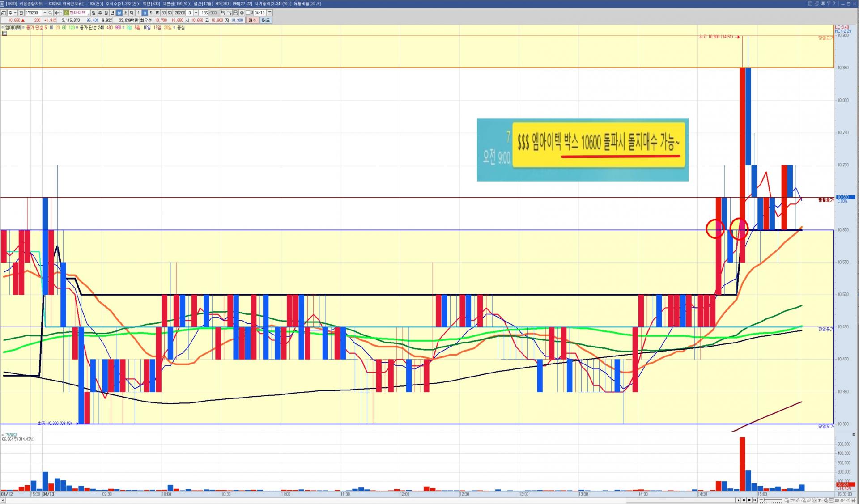Image resolution: width=859 pixels, height=504 pixels.
Task: Click the save diskette icon in toolbar
Action: (x=236, y=13)
